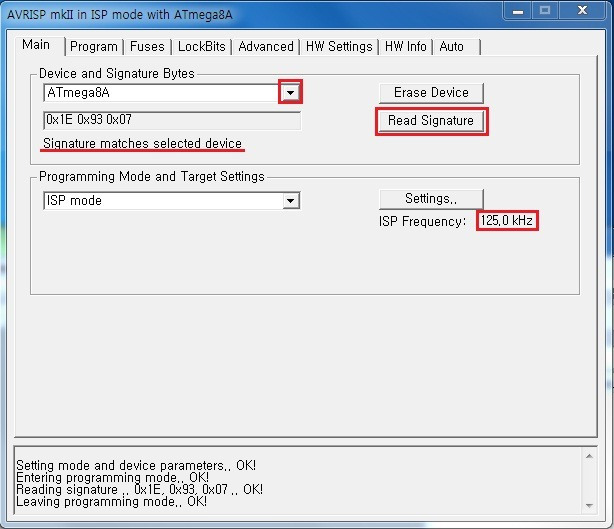
Task: View the HW Info tab
Action: click(x=406, y=47)
